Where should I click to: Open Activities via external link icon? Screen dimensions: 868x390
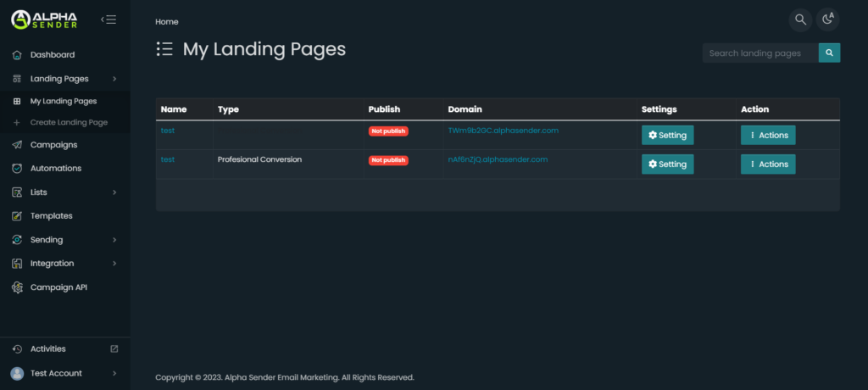(x=114, y=349)
